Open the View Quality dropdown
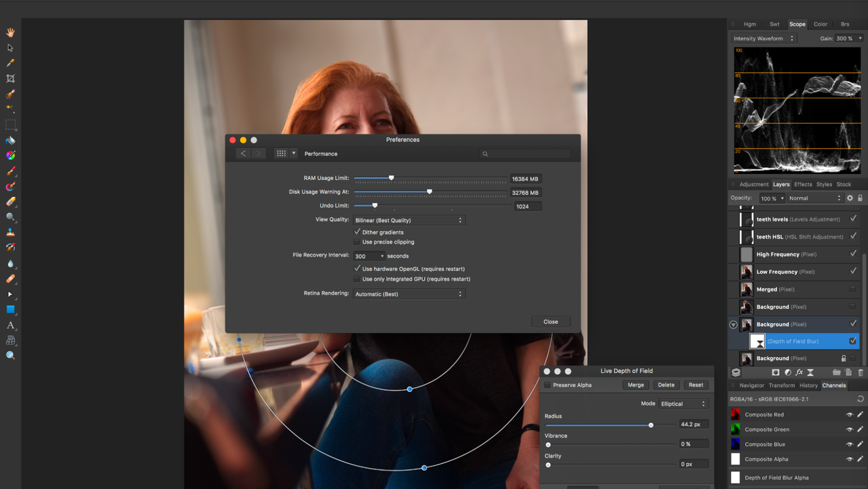This screenshot has width=868, height=489. (x=409, y=220)
